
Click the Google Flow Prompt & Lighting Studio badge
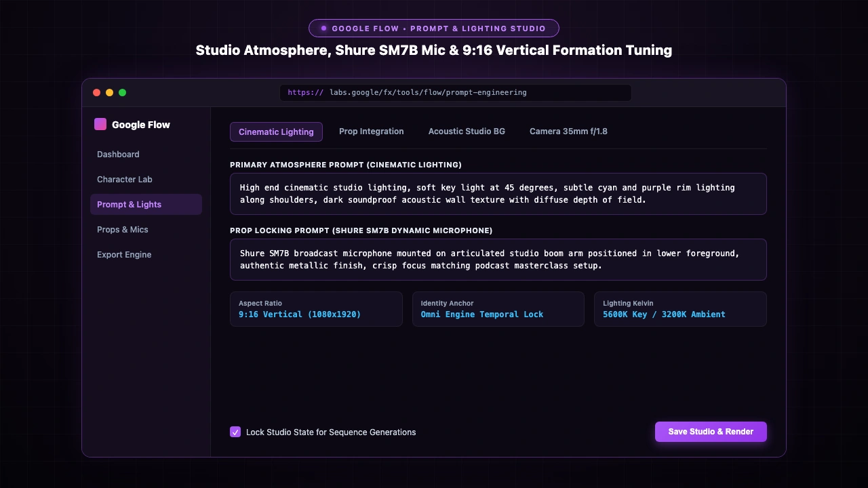click(434, 28)
